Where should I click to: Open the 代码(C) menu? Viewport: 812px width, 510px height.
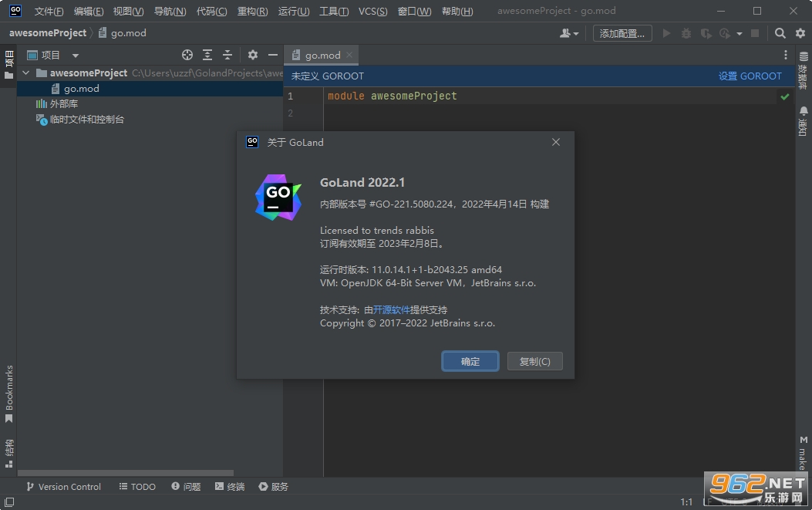[212, 11]
